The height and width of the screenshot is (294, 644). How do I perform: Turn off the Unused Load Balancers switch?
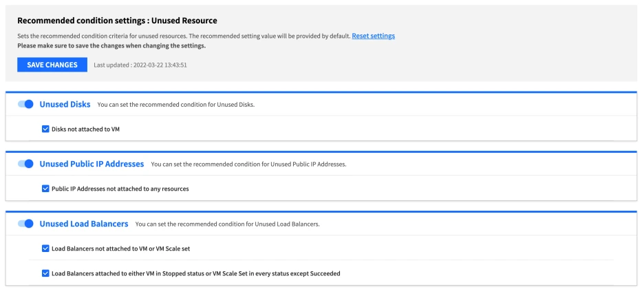(25, 224)
